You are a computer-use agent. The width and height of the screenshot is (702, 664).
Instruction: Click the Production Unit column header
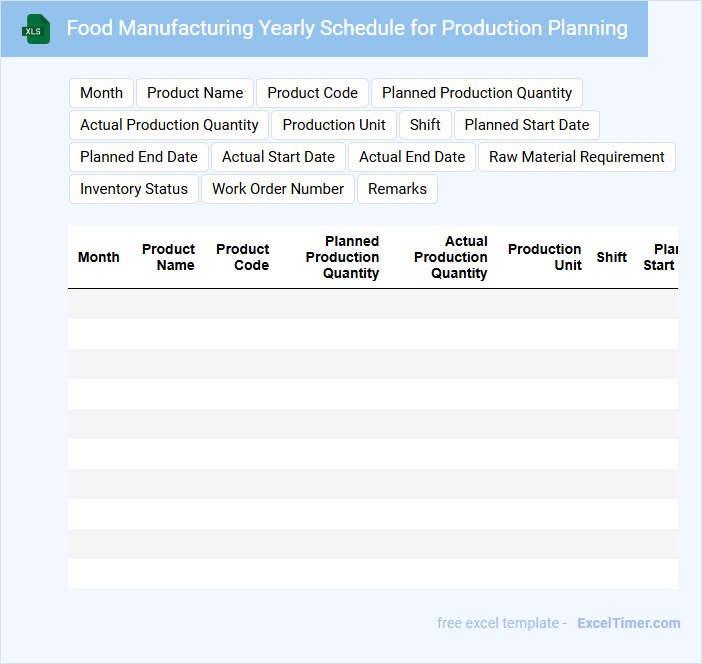coord(544,257)
